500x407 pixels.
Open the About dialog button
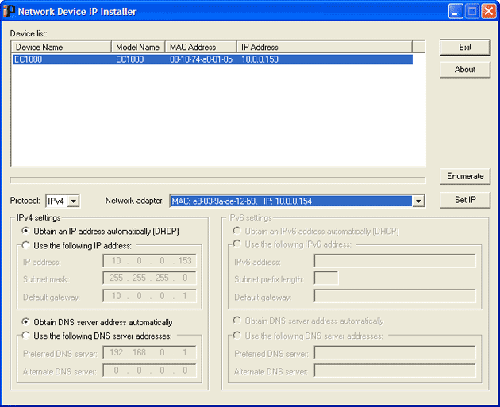465,70
